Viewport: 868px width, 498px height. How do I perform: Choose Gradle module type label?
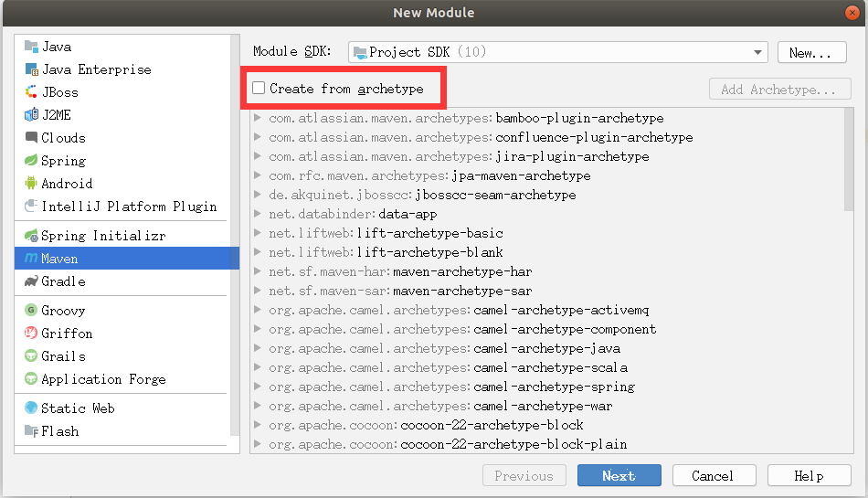pos(64,281)
